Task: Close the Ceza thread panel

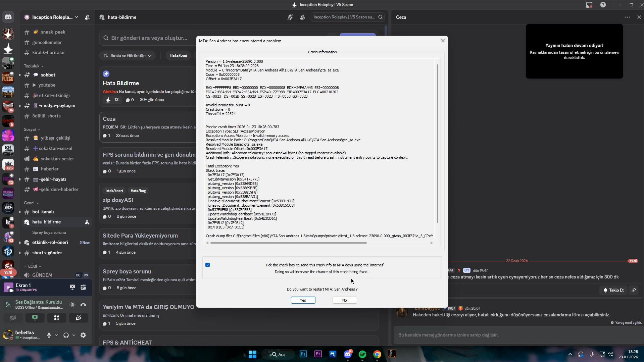Action: [639, 17]
